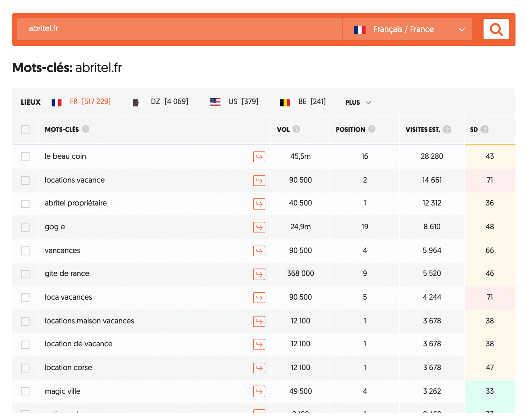Click the 'locations maison vacances' keyword

(x=89, y=321)
